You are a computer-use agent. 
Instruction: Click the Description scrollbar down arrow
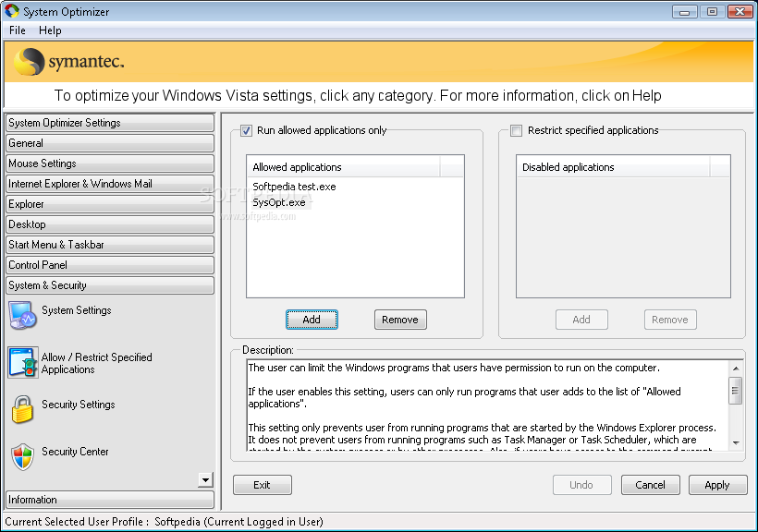click(x=735, y=442)
